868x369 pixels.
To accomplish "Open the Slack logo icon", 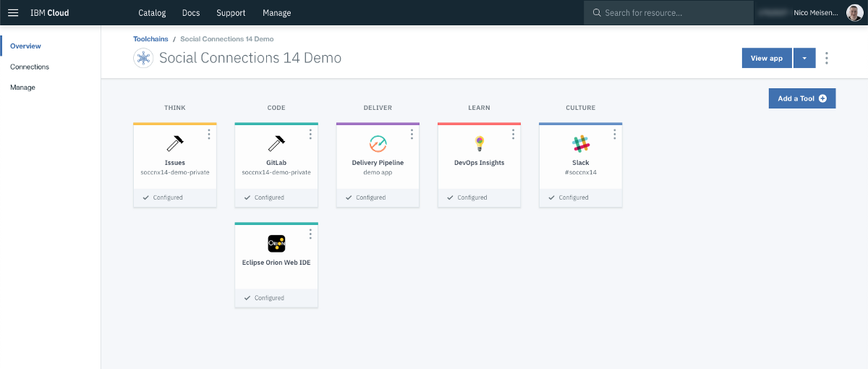I will coord(581,143).
